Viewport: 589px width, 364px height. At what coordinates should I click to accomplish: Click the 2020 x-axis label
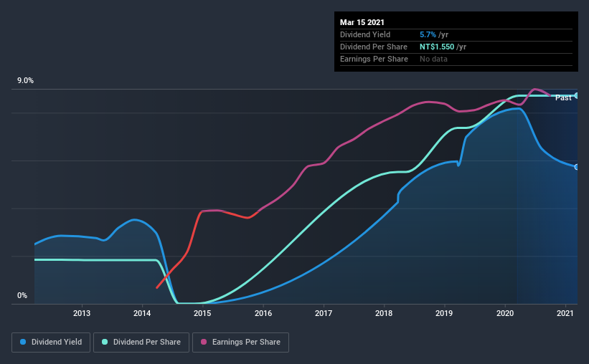point(505,313)
